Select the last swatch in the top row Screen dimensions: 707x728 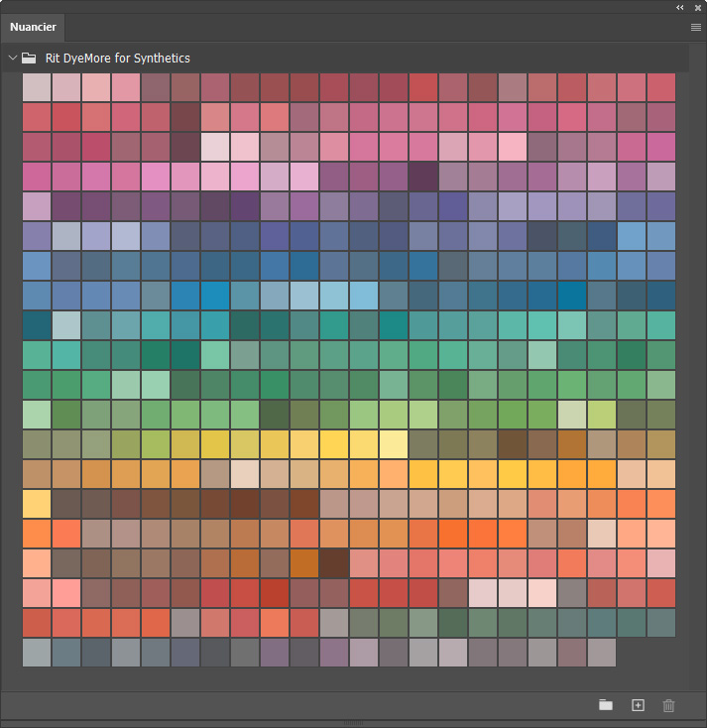pos(660,87)
